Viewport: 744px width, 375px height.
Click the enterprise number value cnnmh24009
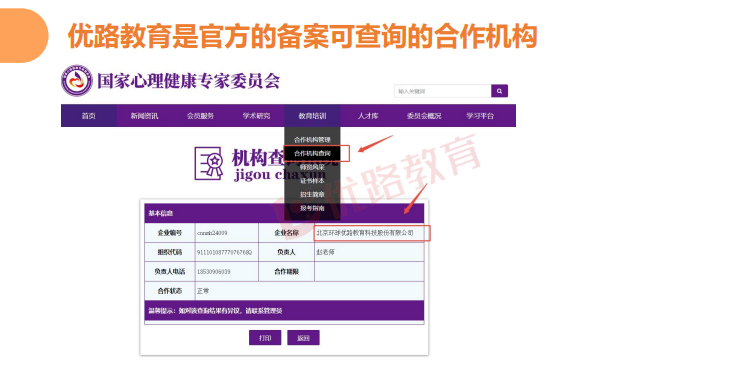(x=212, y=233)
